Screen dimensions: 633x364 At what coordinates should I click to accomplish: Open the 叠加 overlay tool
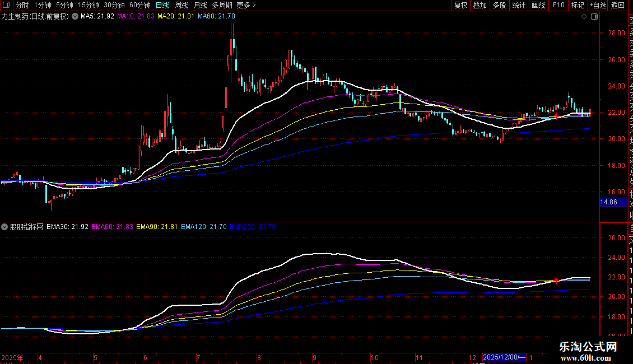[480, 5]
